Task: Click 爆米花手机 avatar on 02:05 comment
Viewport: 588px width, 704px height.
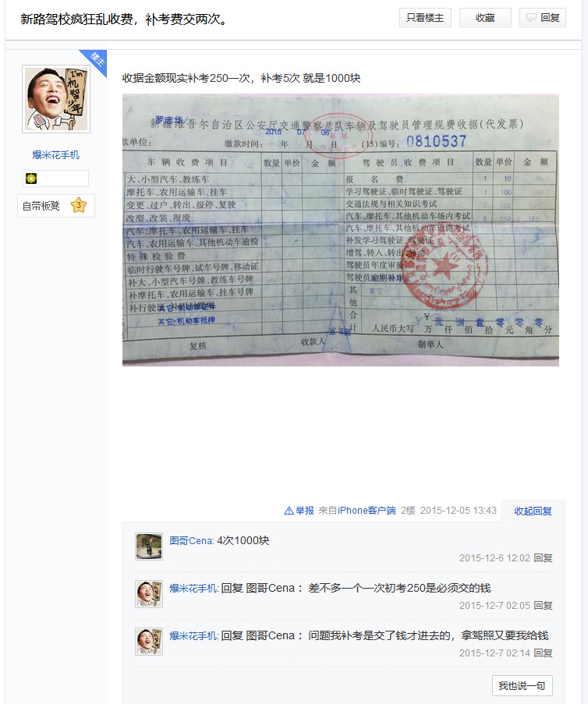Action: [x=149, y=594]
